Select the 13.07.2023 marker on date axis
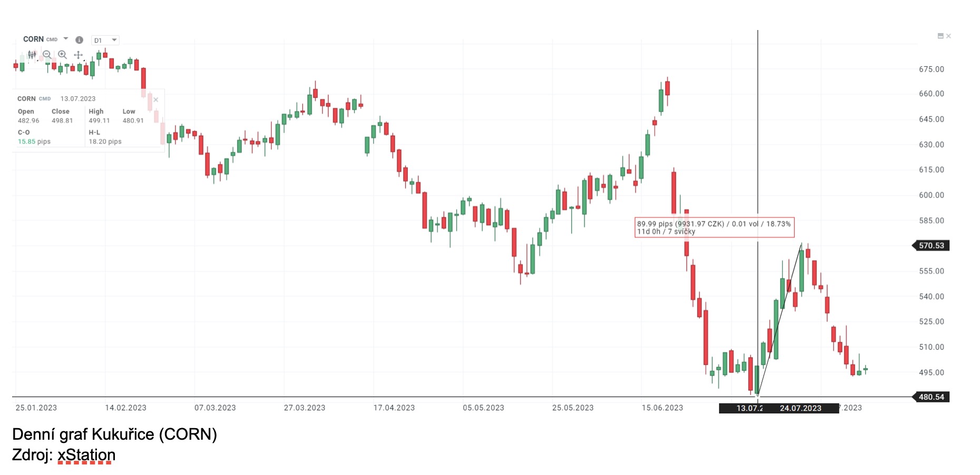 [750, 408]
